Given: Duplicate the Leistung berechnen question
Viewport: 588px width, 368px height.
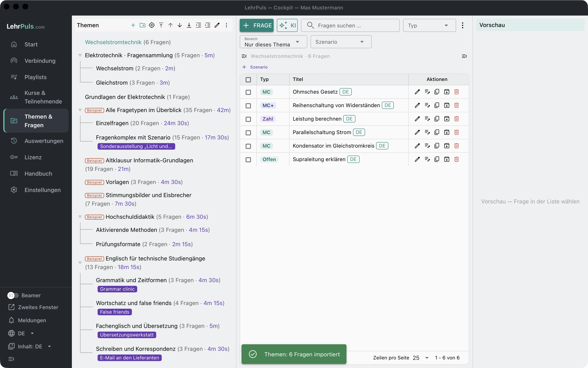Looking at the screenshot, I should coord(437,119).
